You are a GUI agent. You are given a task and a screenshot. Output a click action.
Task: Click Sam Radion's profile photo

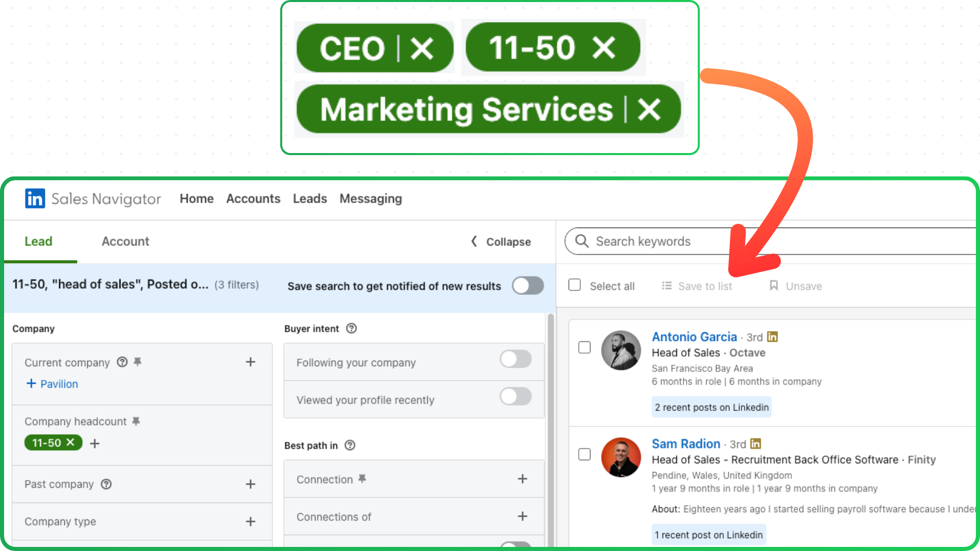(x=621, y=458)
